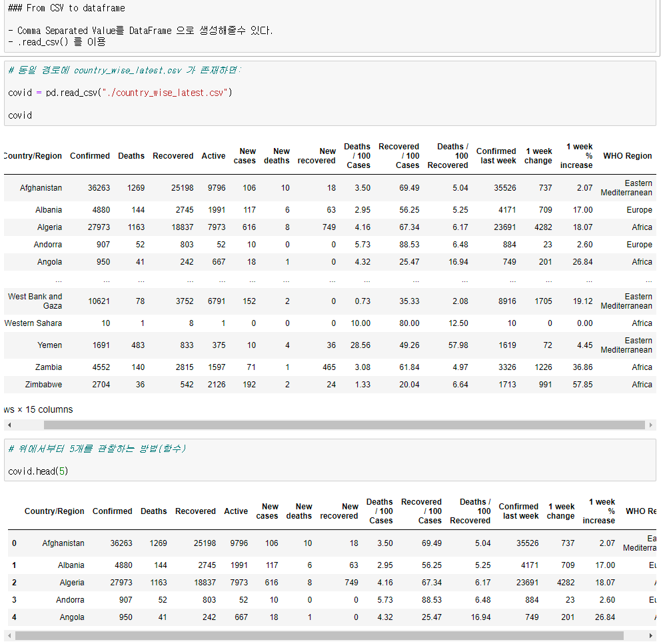Click the left arrow of head(5) table scrollbar
This screenshot has height=644, width=661.
pos(10,635)
